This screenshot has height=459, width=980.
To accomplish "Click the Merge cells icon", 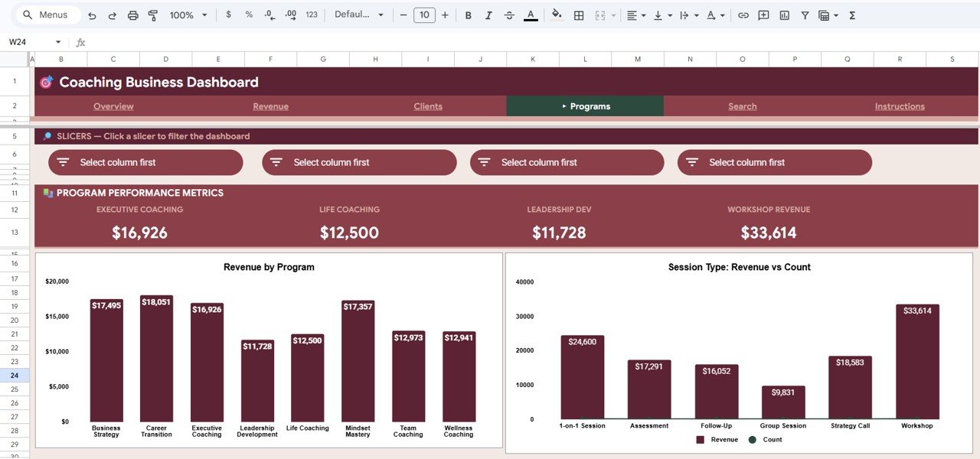I will click(600, 15).
